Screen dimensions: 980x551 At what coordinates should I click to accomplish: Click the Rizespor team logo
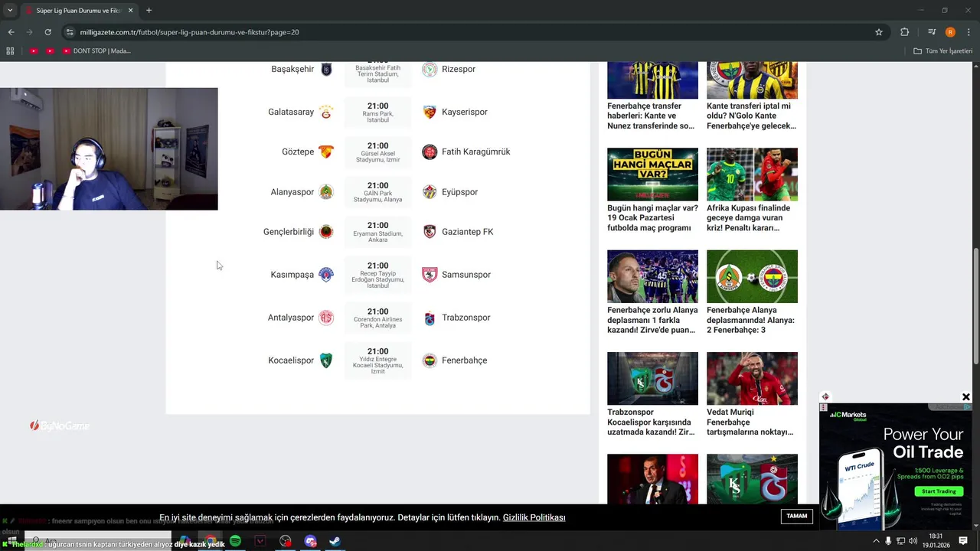click(x=430, y=69)
